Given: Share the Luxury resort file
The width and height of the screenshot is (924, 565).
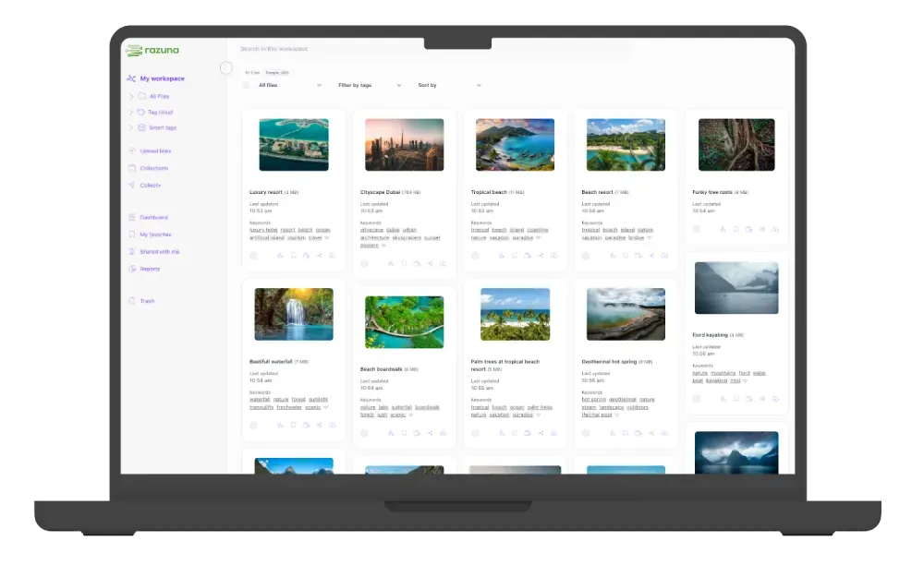Looking at the screenshot, I should (319, 256).
